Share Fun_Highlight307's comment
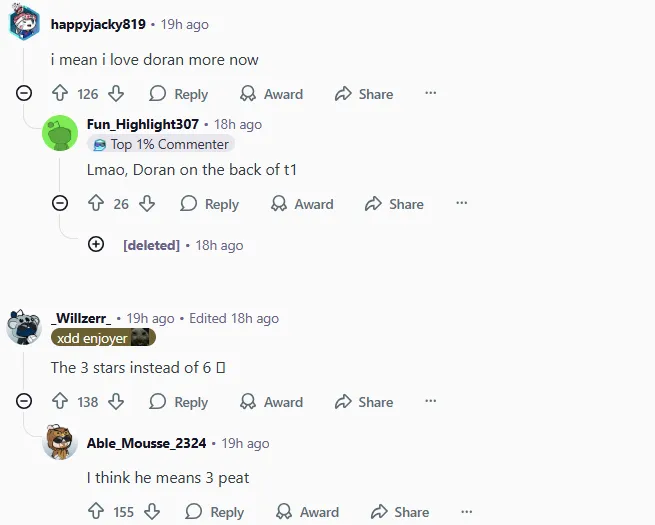 tap(394, 204)
